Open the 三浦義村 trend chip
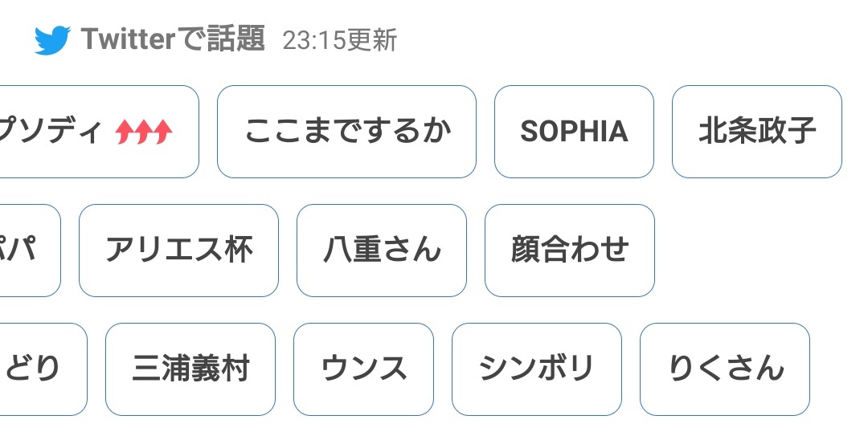The image size is (868, 432). (190, 369)
